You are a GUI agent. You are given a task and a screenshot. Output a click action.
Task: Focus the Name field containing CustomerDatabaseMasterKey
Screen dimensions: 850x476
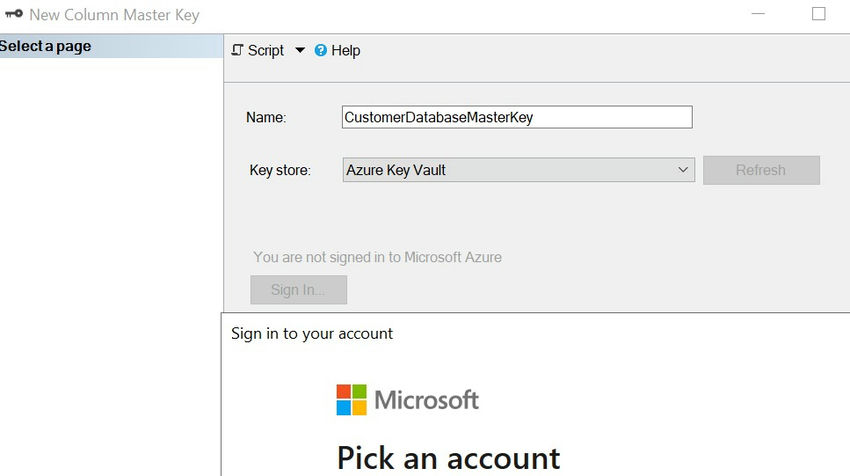click(516, 117)
